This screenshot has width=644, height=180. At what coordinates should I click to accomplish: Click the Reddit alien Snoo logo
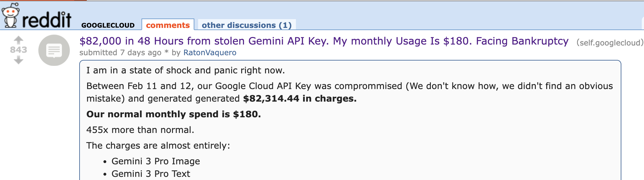click(x=10, y=15)
